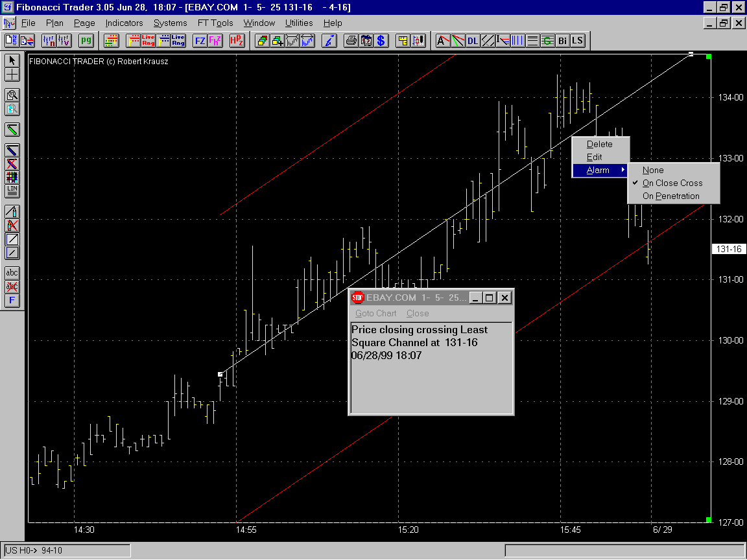
Task: Click the Bi toolbar icon
Action: click(563, 41)
